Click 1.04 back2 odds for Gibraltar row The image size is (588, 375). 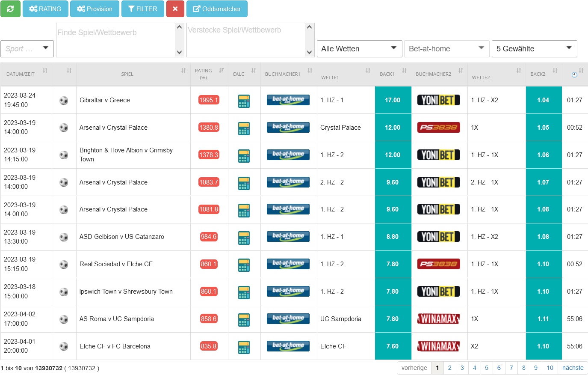coord(544,100)
